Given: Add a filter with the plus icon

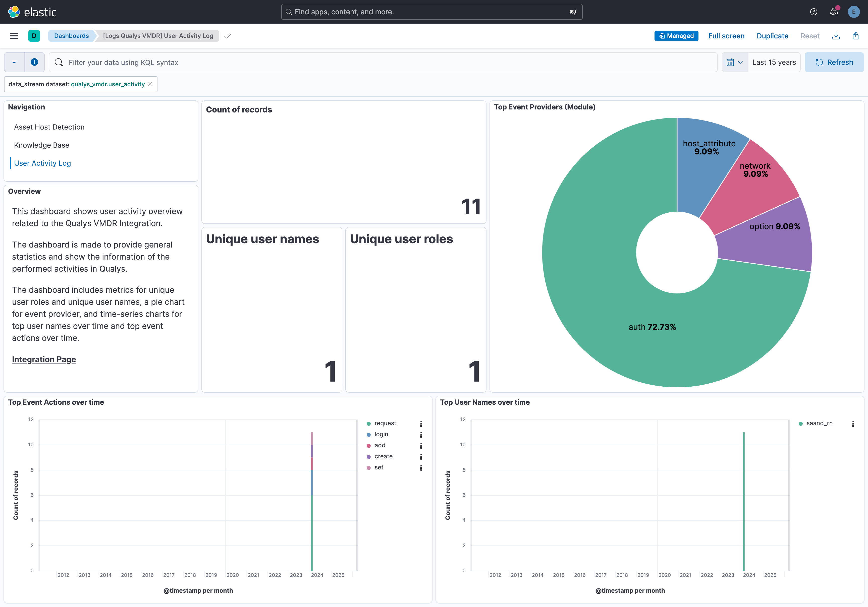Looking at the screenshot, I should pyautogui.click(x=34, y=62).
